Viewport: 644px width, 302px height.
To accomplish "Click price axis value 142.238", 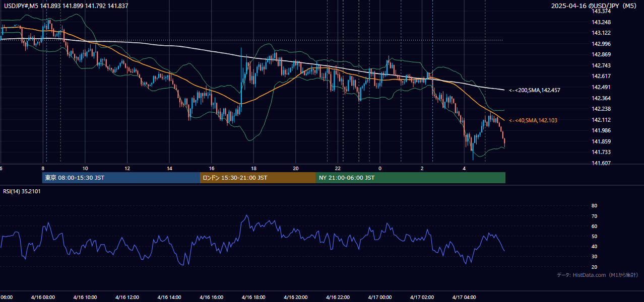I will click(601, 109).
